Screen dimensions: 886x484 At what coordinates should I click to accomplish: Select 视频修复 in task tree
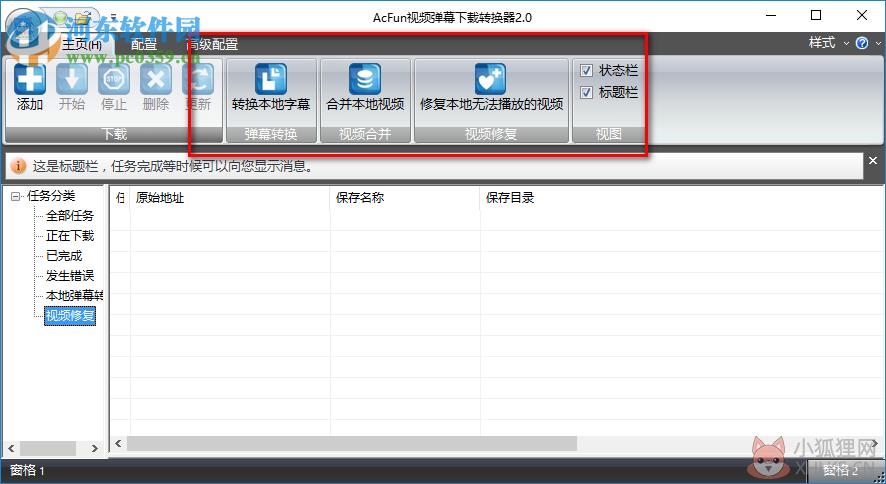click(70, 315)
